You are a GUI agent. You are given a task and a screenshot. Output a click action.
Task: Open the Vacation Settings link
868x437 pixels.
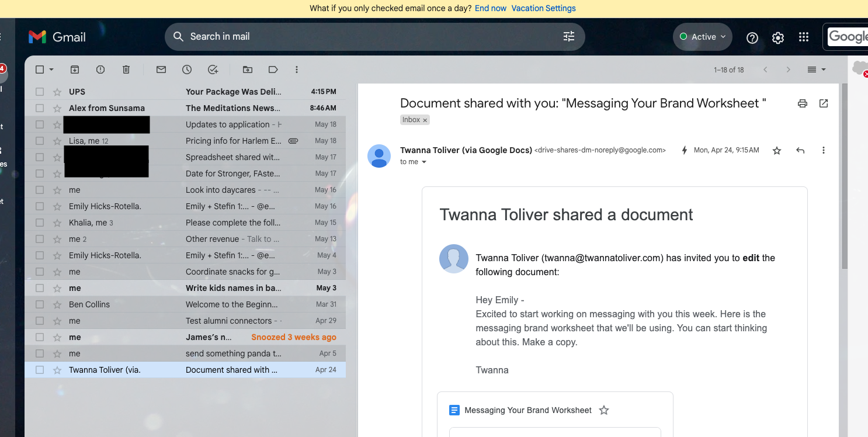(544, 8)
